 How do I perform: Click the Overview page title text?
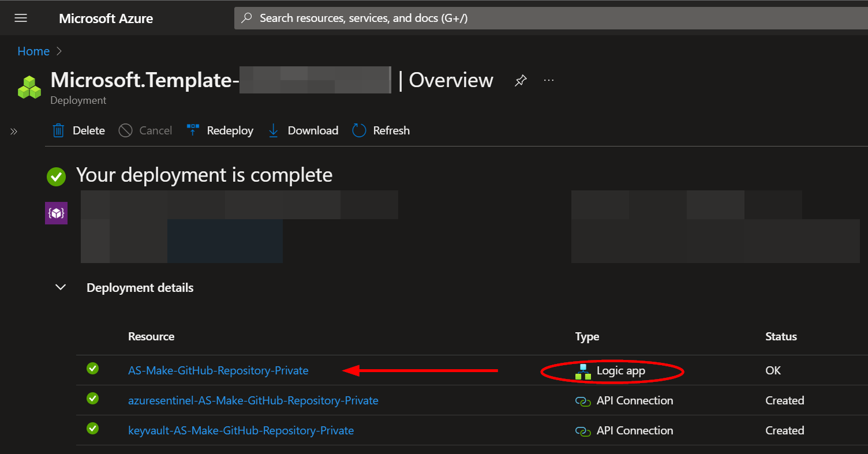tap(451, 80)
